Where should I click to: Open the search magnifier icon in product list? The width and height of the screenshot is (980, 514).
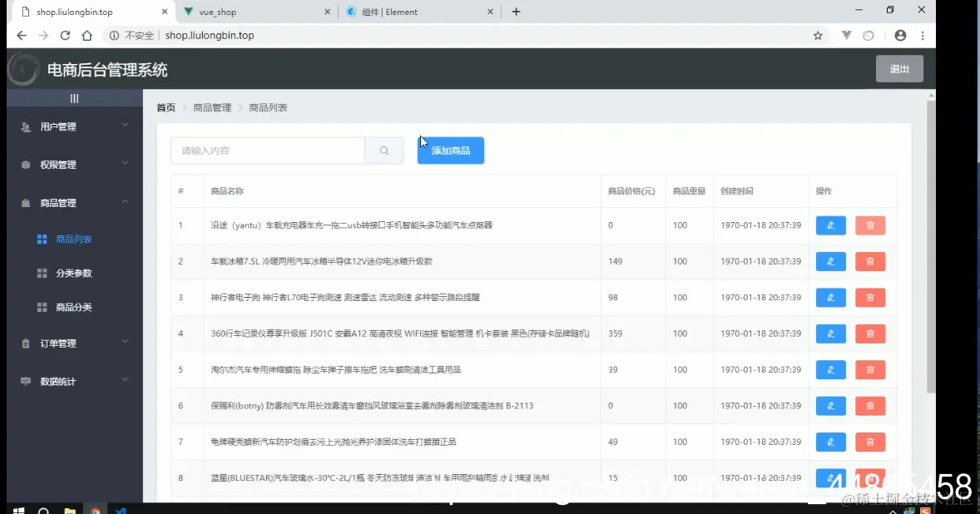[x=384, y=151]
